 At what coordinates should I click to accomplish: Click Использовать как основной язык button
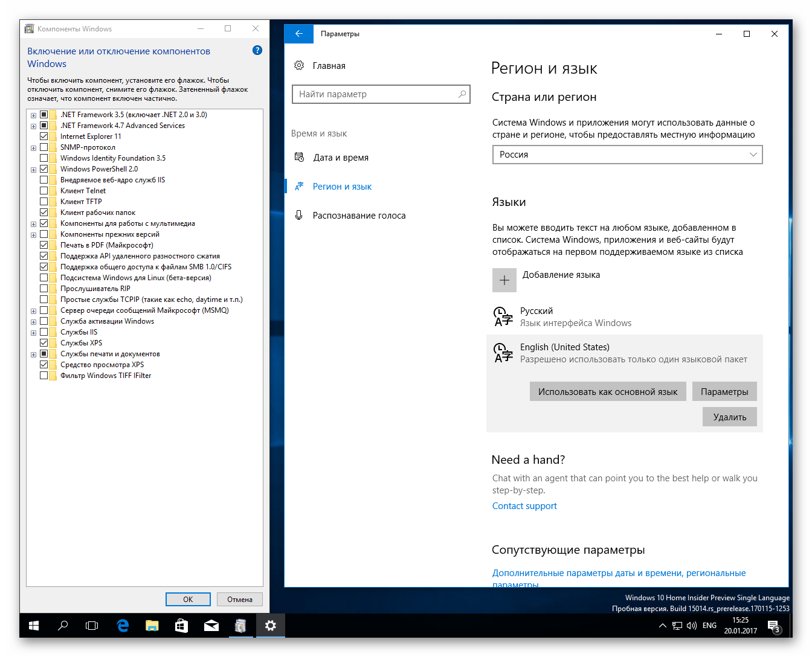(608, 391)
